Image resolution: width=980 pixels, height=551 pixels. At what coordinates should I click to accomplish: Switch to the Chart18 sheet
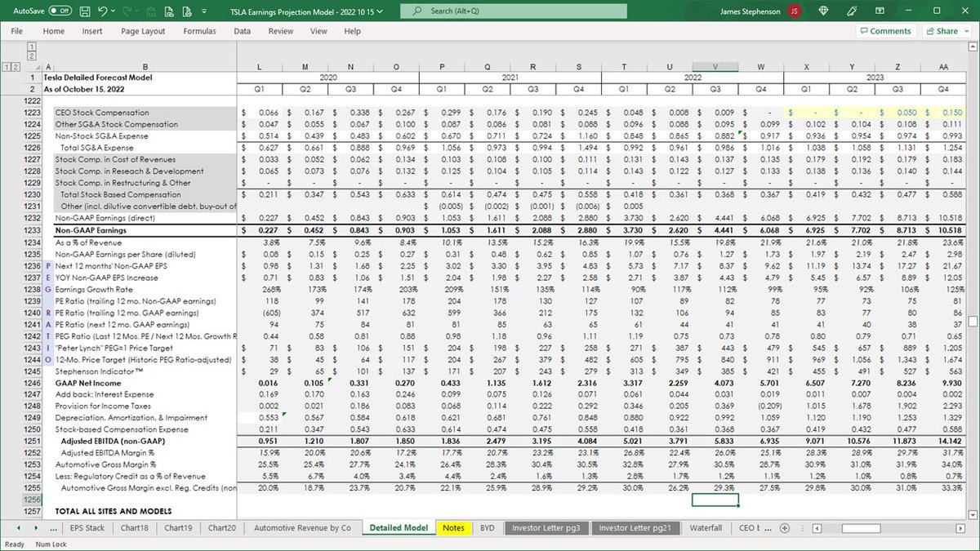(134, 528)
